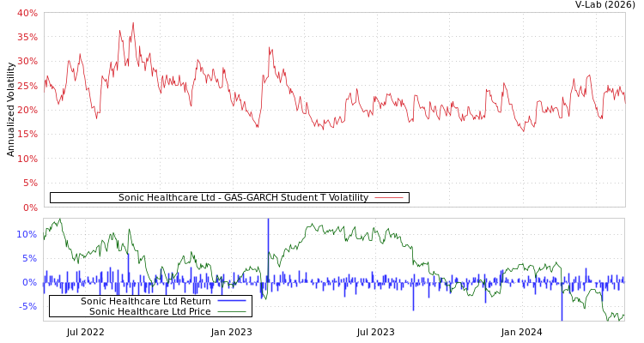Click the blue 10% return axis label
The width and height of the screenshot is (644, 343).
click(27, 234)
